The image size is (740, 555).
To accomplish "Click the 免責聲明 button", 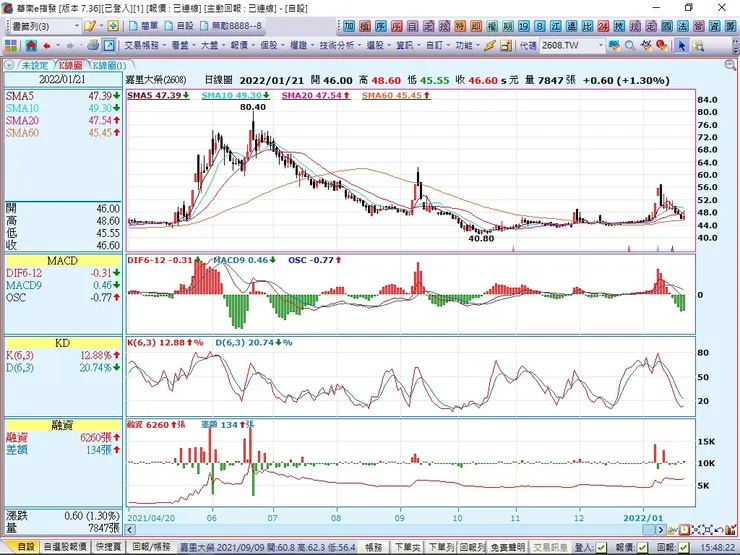I will pyautogui.click(x=507, y=547).
